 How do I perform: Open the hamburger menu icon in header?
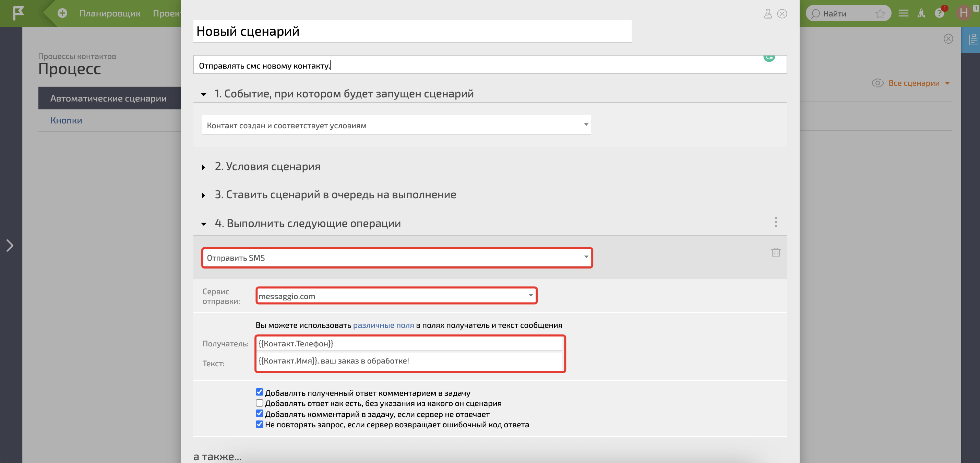(x=903, y=13)
